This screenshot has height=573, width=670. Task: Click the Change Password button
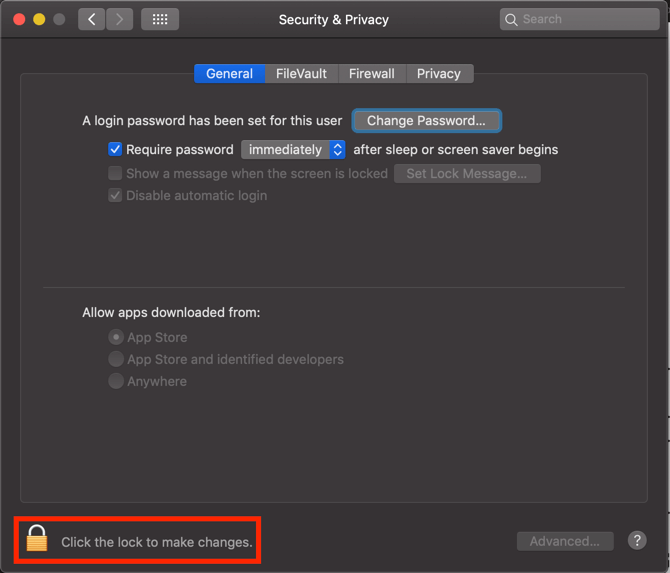click(426, 120)
